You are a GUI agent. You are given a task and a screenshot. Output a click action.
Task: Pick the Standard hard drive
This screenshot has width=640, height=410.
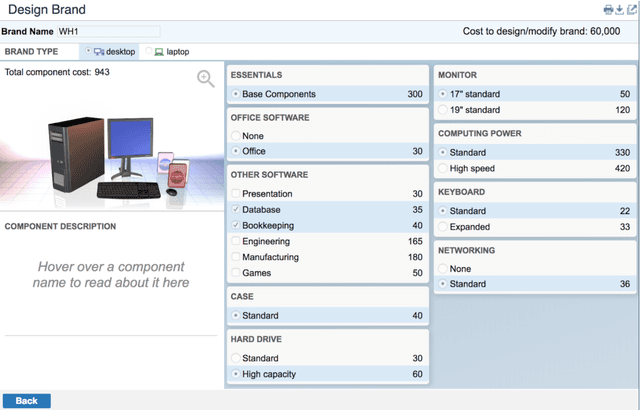point(235,359)
